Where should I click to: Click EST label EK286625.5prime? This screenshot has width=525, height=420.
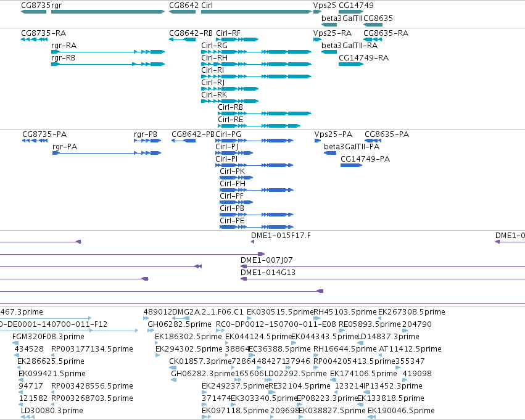pos(51,361)
